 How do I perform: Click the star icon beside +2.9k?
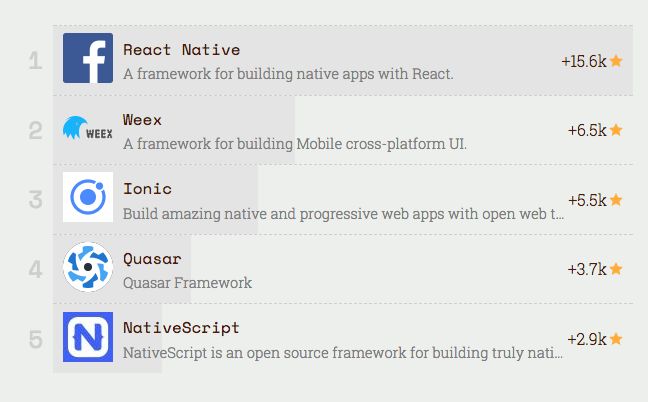tap(616, 339)
